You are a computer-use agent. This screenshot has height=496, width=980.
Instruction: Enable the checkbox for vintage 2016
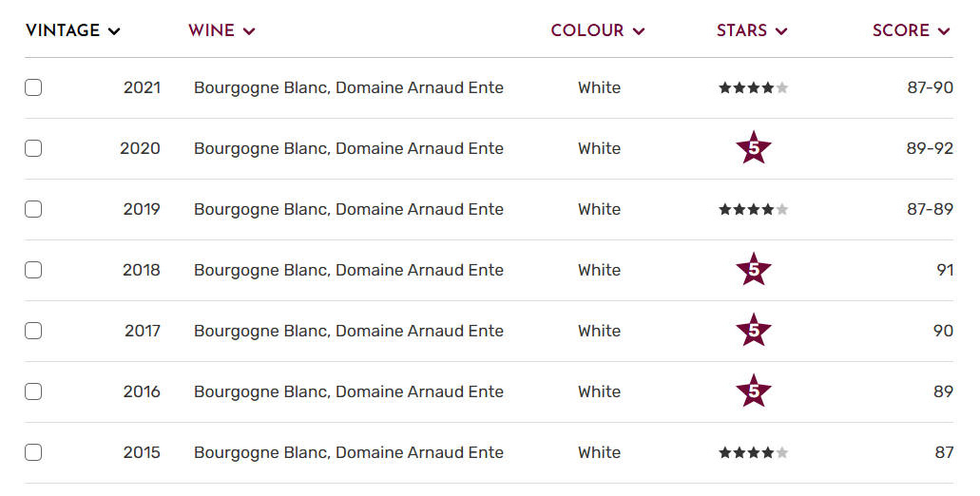[x=33, y=391]
